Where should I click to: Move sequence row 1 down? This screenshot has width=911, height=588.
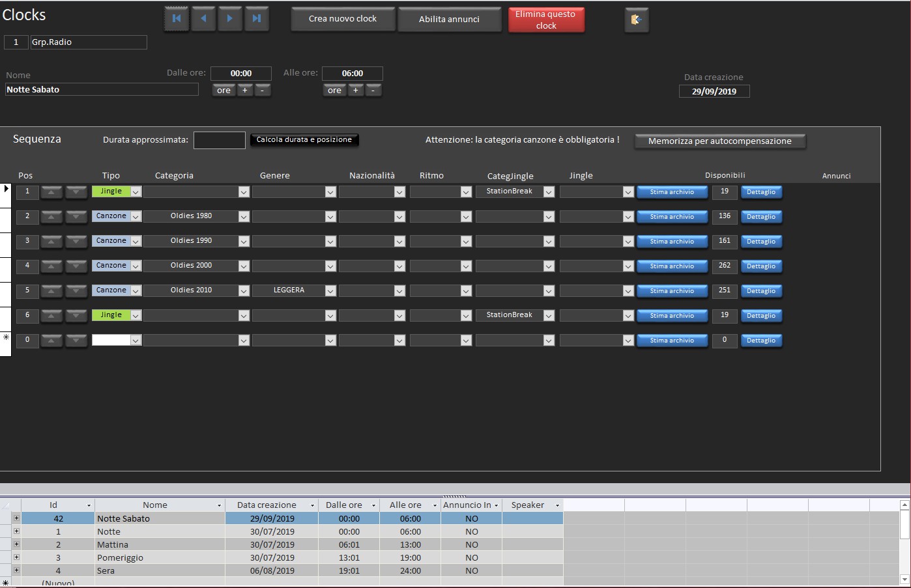[76, 191]
